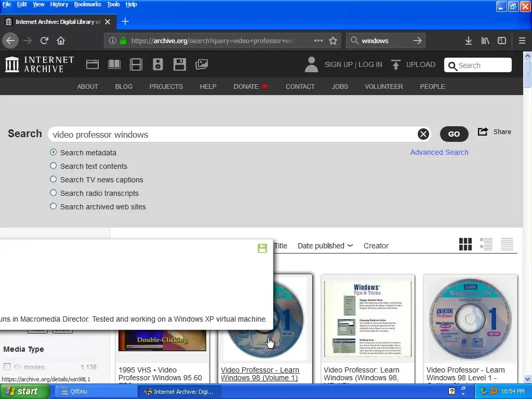Click the GO search button
The height and width of the screenshot is (399, 532).
pos(454,134)
